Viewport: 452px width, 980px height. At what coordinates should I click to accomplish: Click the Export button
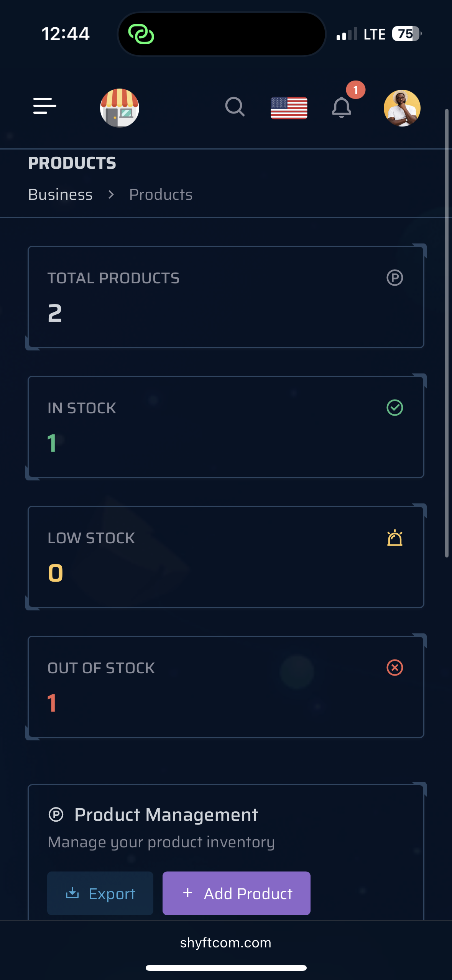click(x=100, y=893)
